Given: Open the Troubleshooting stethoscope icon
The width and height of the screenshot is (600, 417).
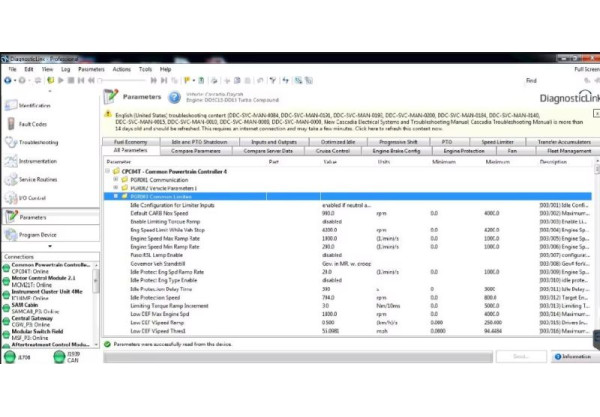Looking at the screenshot, I should (10, 142).
